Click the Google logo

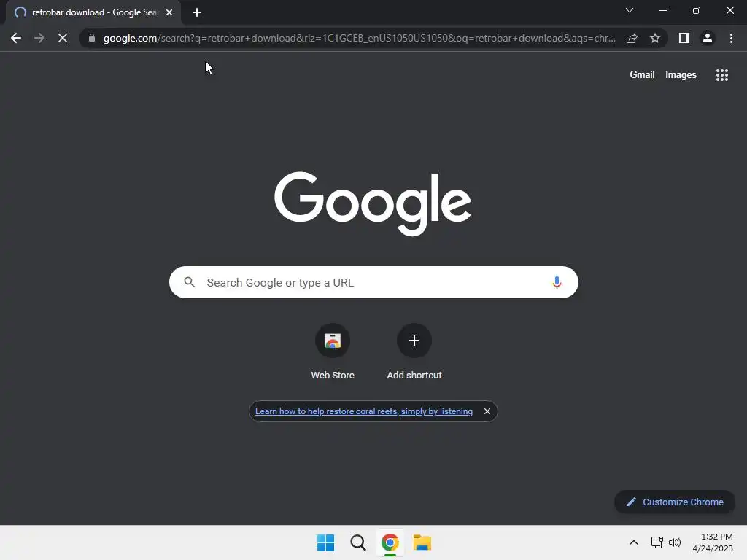point(373,204)
